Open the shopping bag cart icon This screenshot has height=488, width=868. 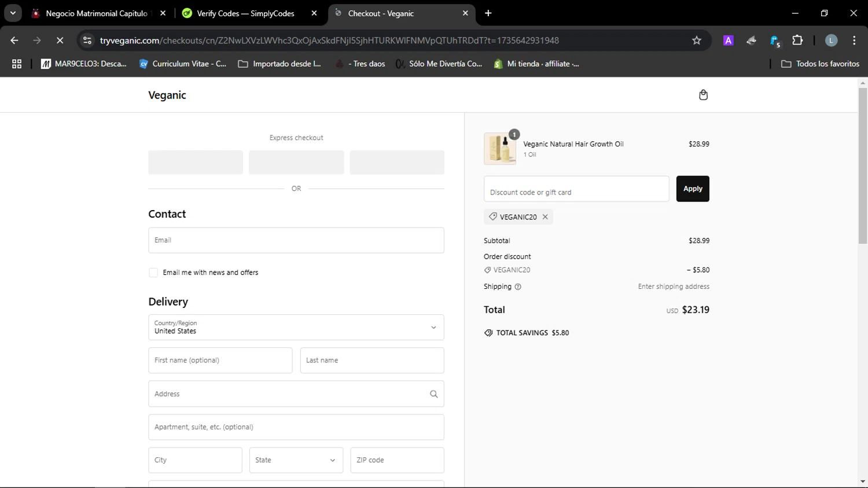coord(703,95)
